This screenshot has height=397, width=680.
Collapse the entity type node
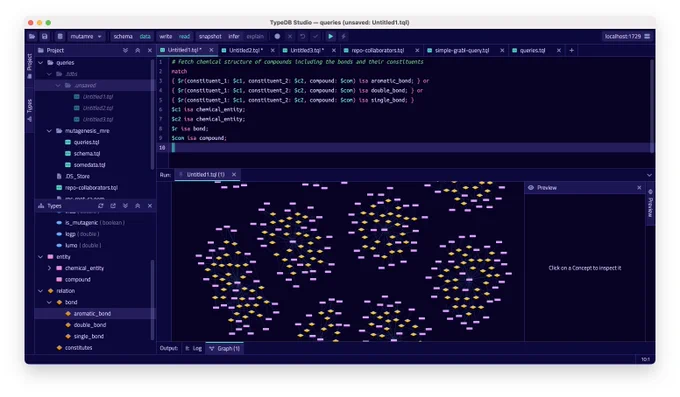click(x=41, y=257)
